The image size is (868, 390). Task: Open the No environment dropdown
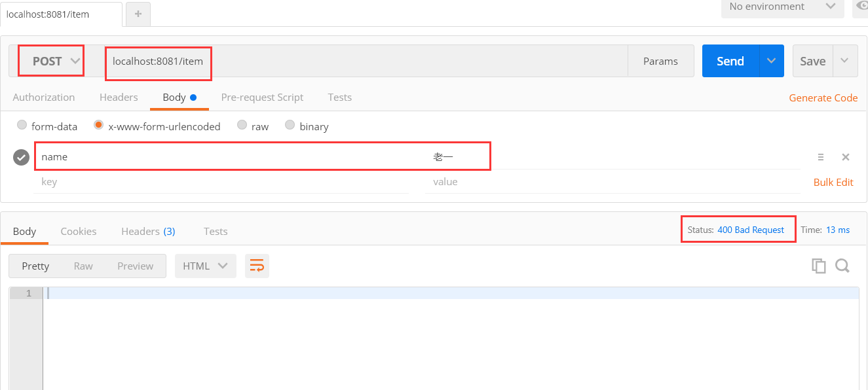[782, 7]
